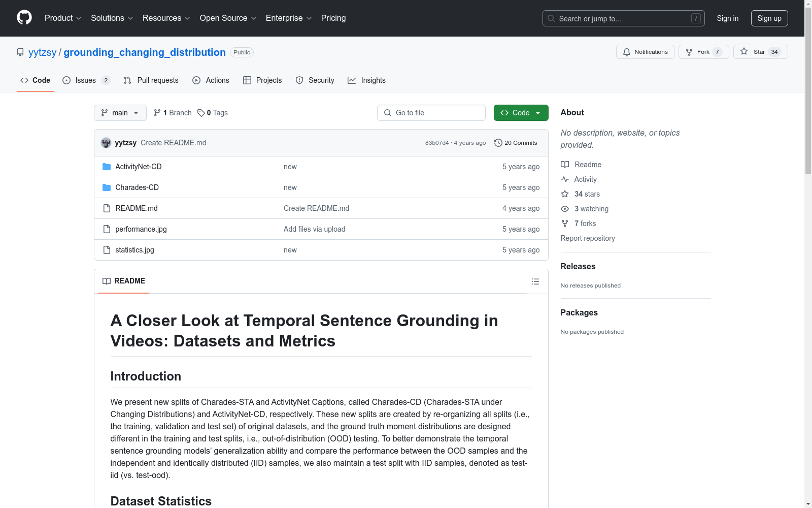This screenshot has width=812, height=508.
Task: Star the repository
Action: [760, 52]
